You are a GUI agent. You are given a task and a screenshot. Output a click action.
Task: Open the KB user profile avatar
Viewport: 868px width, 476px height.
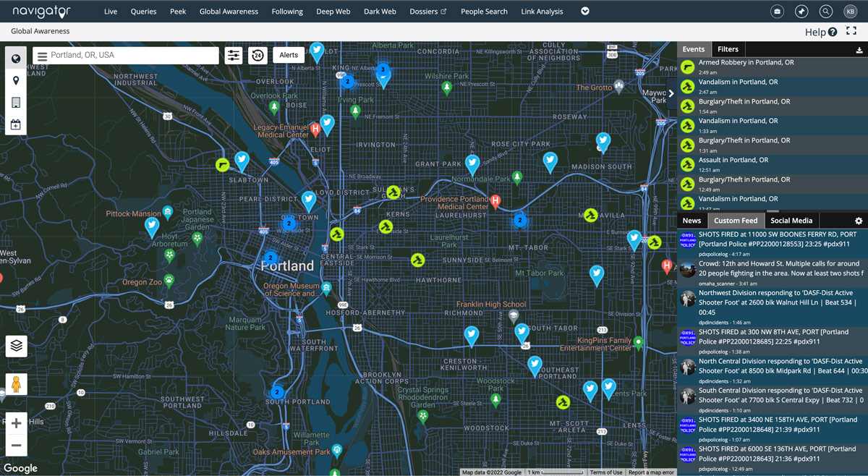pyautogui.click(x=850, y=12)
